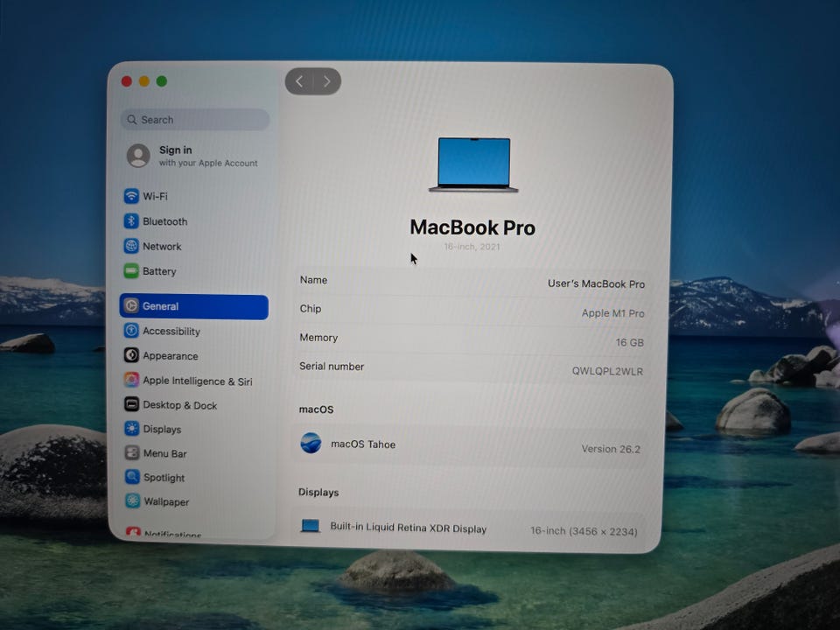Click the "macOS" section heading
Viewport: 840px width, 630px height.
(x=316, y=409)
